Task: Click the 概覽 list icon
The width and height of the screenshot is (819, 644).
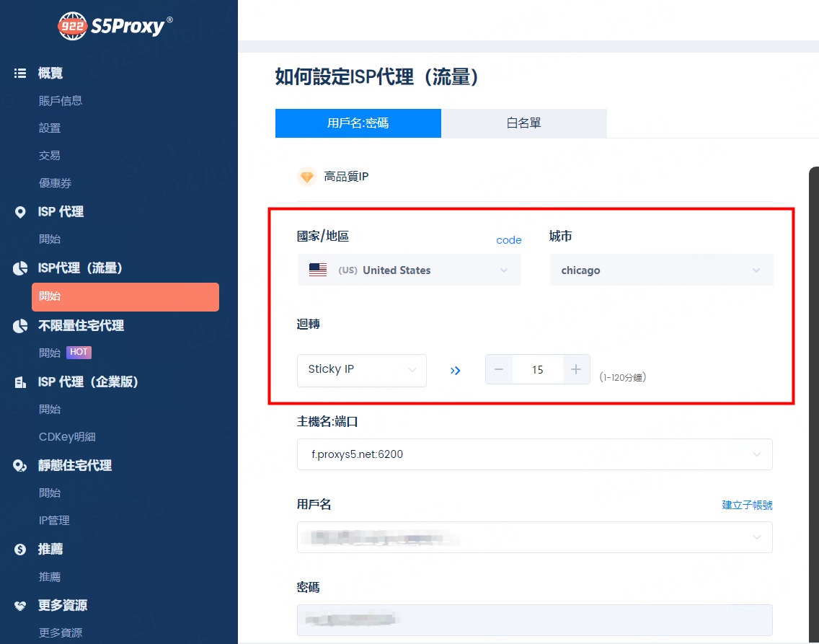Action: point(20,73)
